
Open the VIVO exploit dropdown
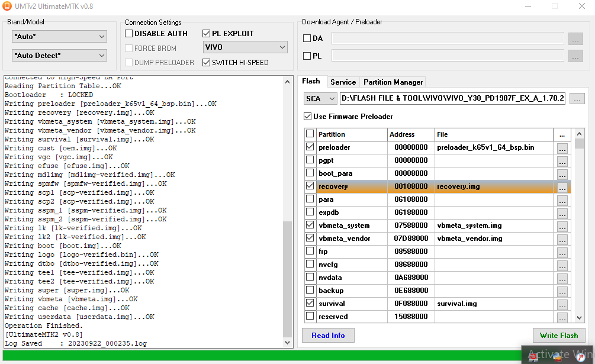pos(245,47)
